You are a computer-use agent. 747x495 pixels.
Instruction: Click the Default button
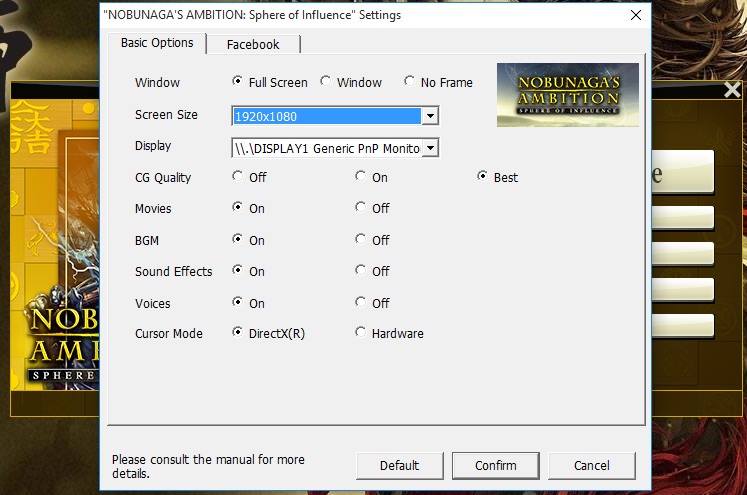[399, 465]
